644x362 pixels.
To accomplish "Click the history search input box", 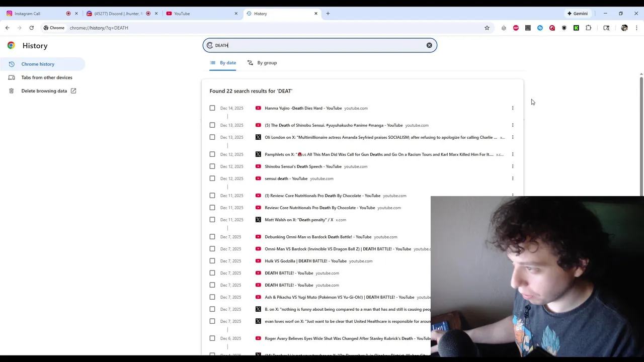I will coord(319,45).
